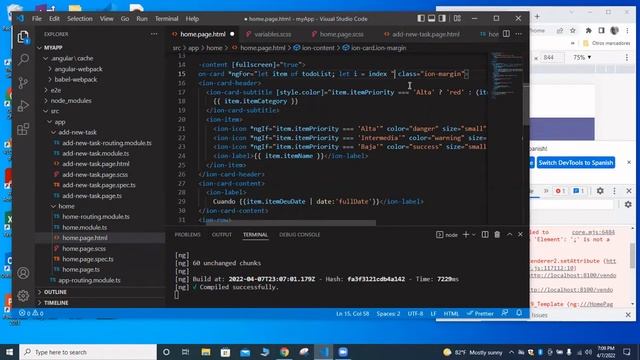Image resolution: width=640 pixels, height=360 pixels.
Task: Split the terminal panel
Action: pyautogui.click(x=485, y=234)
